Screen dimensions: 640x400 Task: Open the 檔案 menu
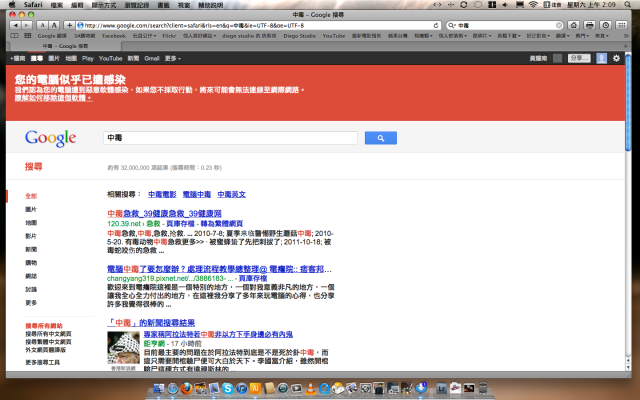(57, 5)
